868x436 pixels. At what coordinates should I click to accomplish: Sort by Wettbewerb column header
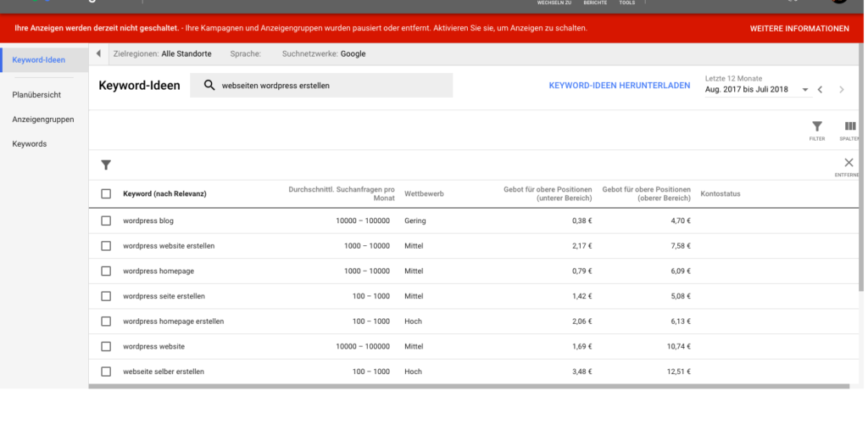point(424,194)
